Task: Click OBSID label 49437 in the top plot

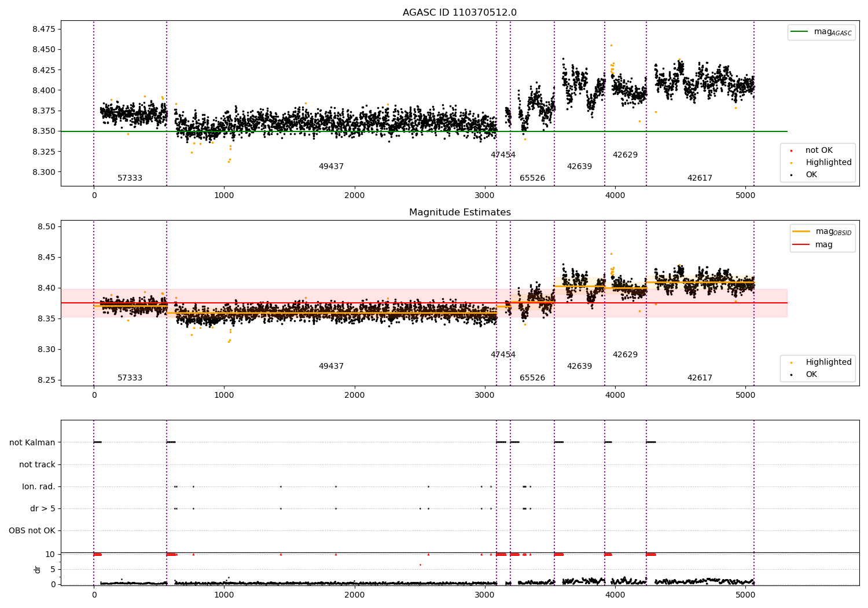Action: pyautogui.click(x=331, y=167)
